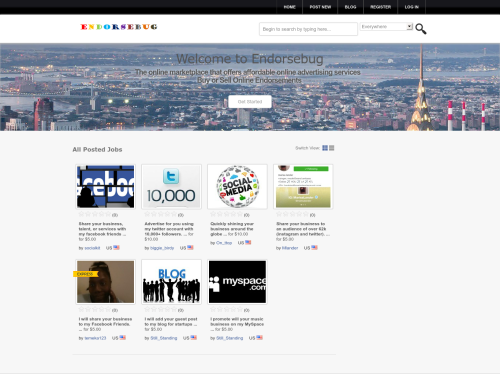
Task: Click the US flag next to temeka123
Action: tap(123, 338)
